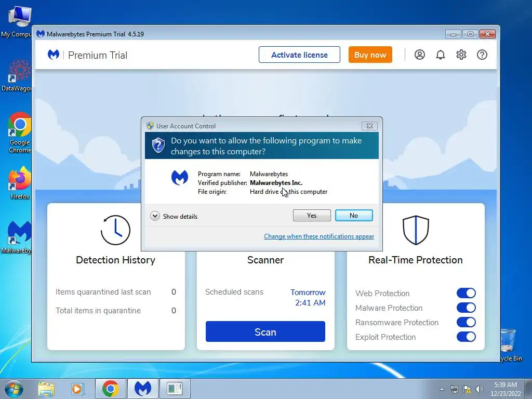Expand Show details in UAC dialog
Screen dimensions: 532x399
click(x=174, y=216)
